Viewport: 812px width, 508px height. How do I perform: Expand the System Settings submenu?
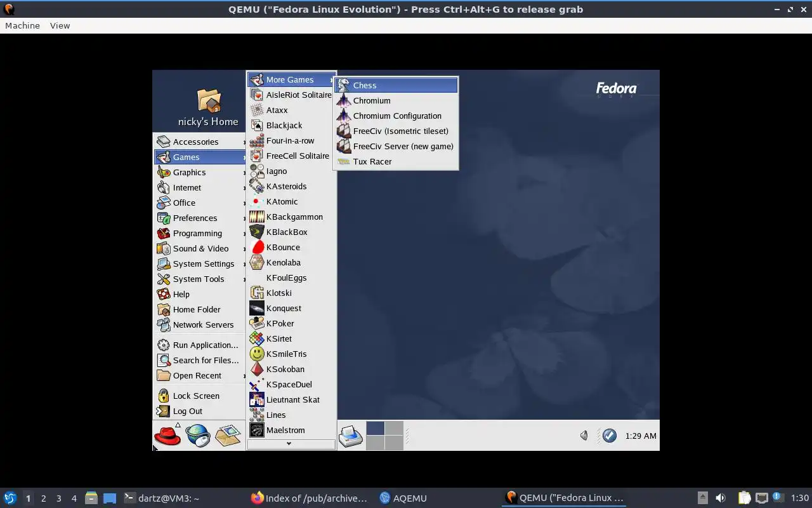coord(200,264)
